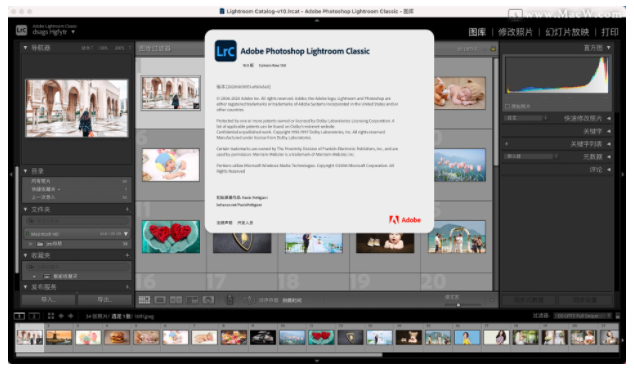Click the LrC logo in identity plate
The width and height of the screenshot is (634, 374).
pyautogui.click(x=21, y=30)
